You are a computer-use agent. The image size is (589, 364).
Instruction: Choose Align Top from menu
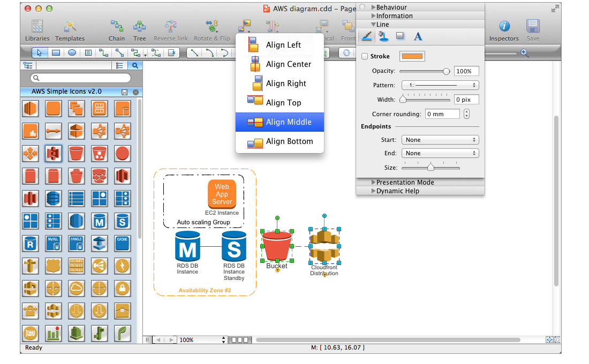[280, 103]
